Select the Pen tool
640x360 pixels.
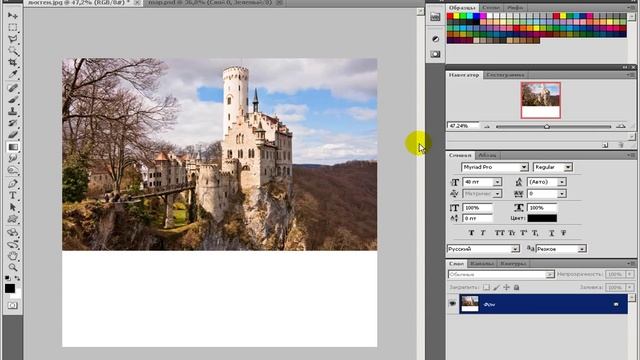click(x=13, y=184)
